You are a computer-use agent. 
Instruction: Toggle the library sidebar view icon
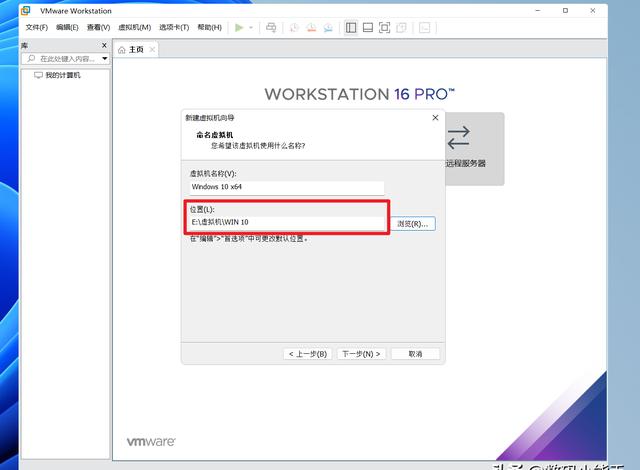(351, 28)
